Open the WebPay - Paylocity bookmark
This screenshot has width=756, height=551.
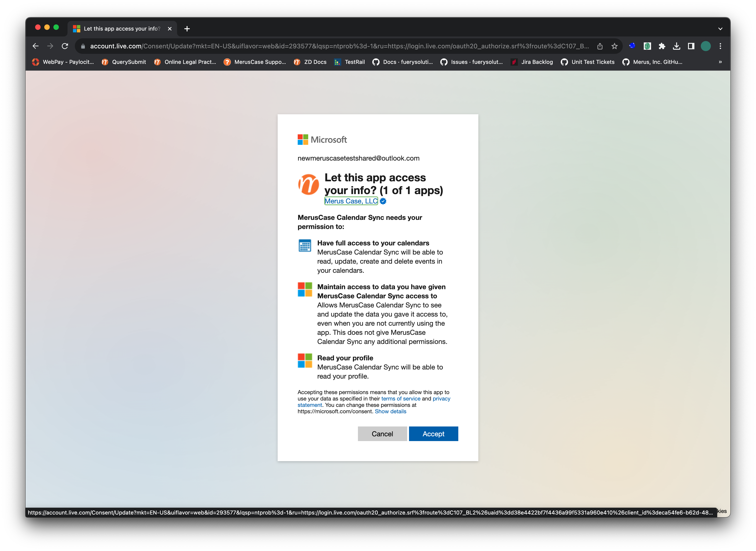pos(63,62)
